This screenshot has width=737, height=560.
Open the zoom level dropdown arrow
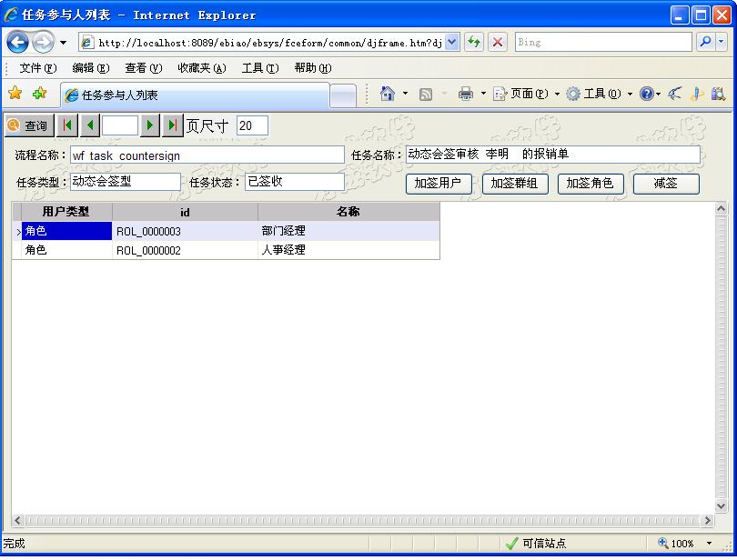[710, 544]
